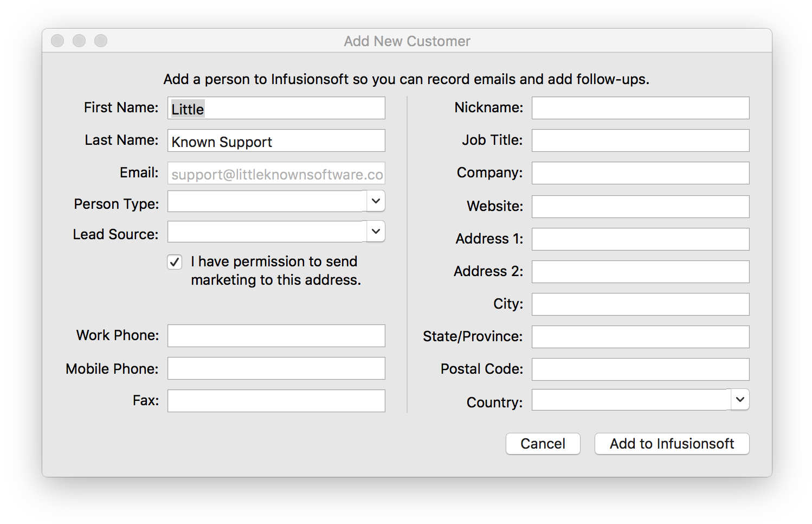Click the Postal Code input field

click(x=641, y=369)
